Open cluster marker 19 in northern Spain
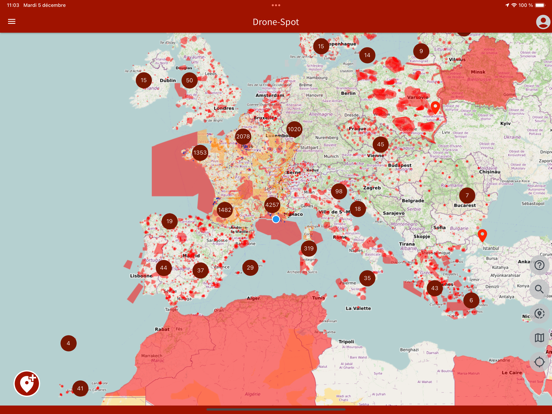The height and width of the screenshot is (414, 552). (169, 221)
